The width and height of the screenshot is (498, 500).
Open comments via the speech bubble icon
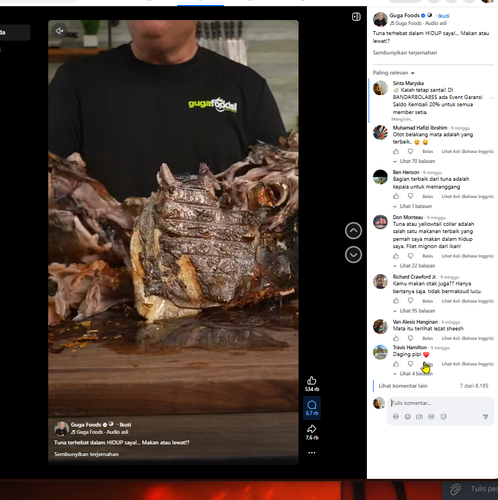[x=312, y=405]
